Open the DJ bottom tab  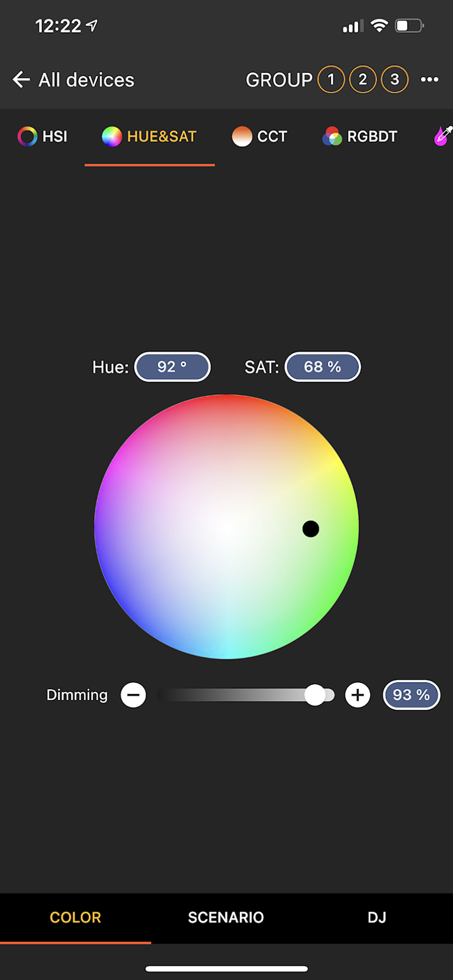point(377,917)
